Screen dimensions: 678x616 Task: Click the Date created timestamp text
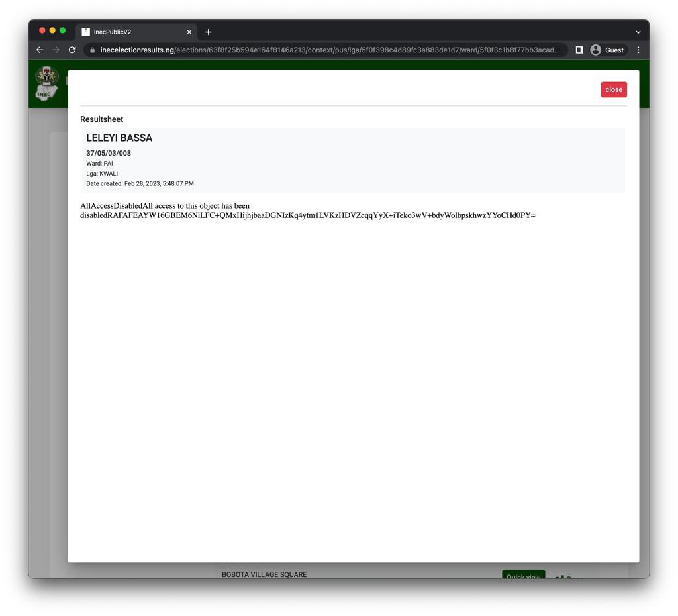(140, 184)
